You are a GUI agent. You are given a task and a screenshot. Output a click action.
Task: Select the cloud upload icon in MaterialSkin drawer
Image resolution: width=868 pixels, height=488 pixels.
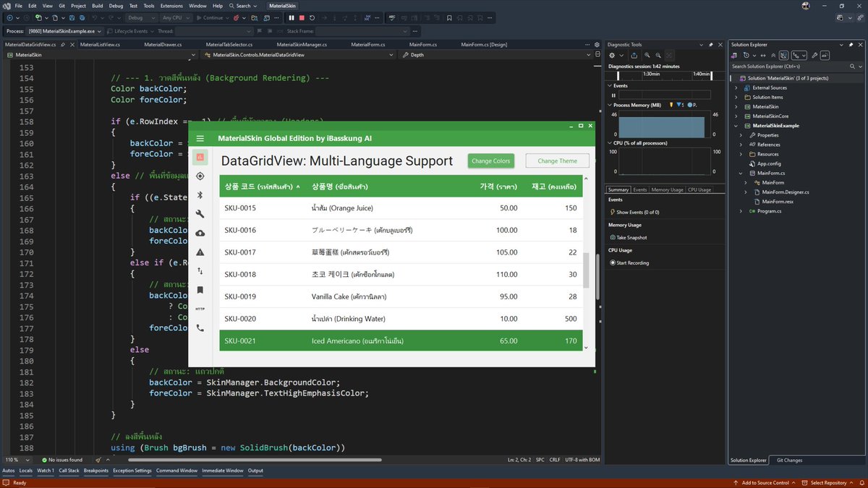(x=200, y=233)
